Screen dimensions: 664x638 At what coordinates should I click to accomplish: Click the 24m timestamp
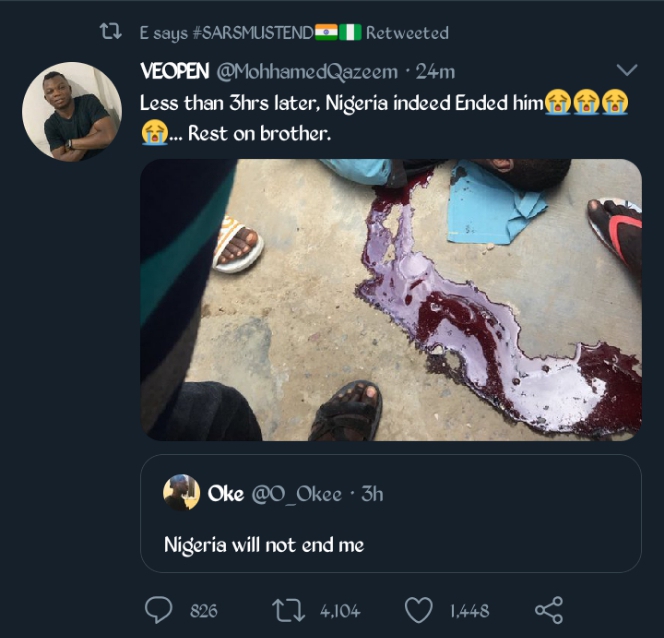(435, 72)
